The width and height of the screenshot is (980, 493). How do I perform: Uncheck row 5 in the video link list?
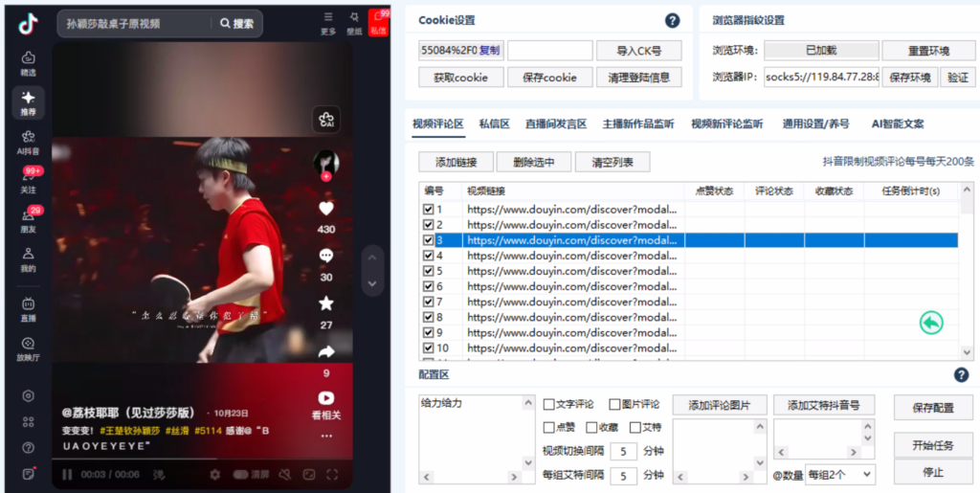[428, 271]
